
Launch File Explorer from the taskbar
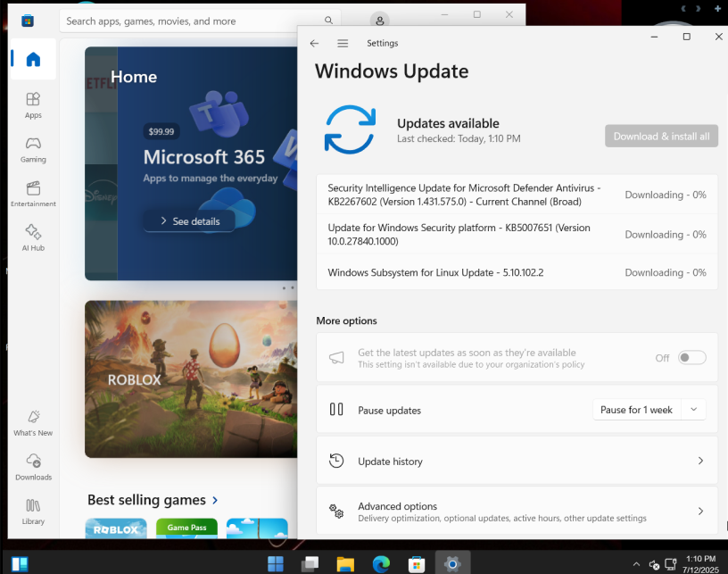tap(345, 564)
